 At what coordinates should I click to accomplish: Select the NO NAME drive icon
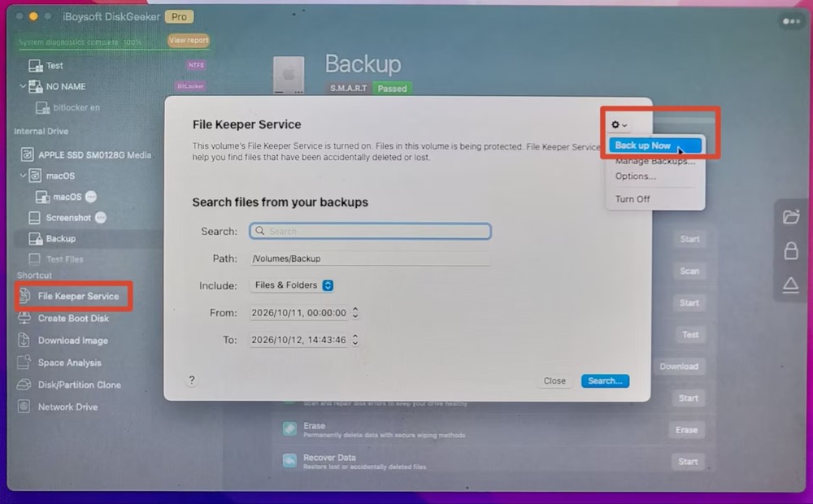tap(35, 87)
